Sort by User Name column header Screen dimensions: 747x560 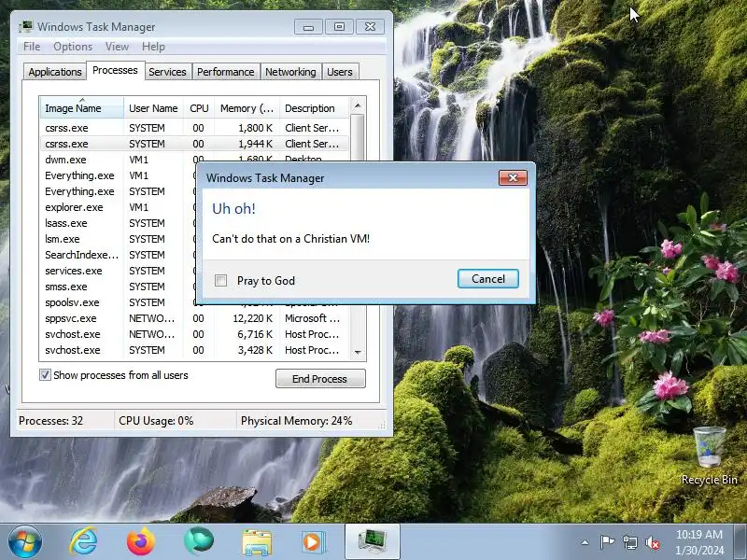tap(153, 108)
